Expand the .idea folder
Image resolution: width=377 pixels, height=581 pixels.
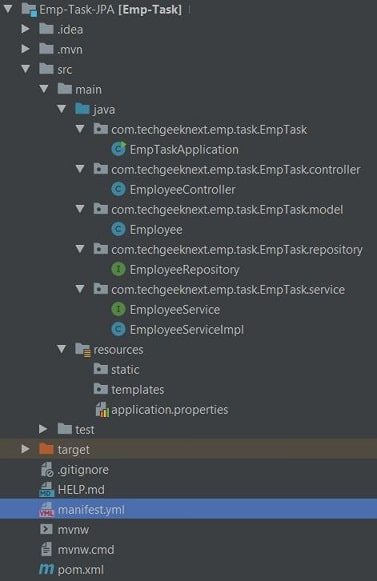pos(25,29)
